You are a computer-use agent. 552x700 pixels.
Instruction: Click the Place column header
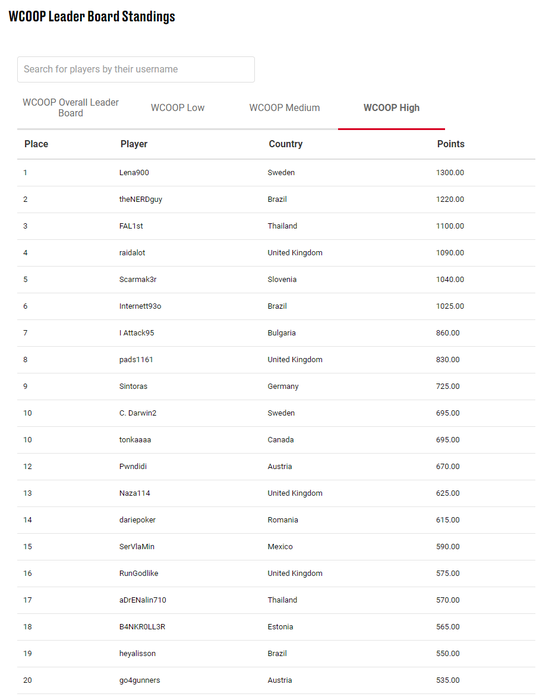click(36, 144)
